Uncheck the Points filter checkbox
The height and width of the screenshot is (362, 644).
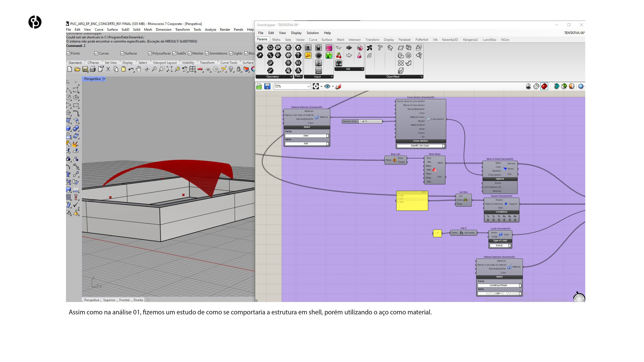click(x=68, y=53)
